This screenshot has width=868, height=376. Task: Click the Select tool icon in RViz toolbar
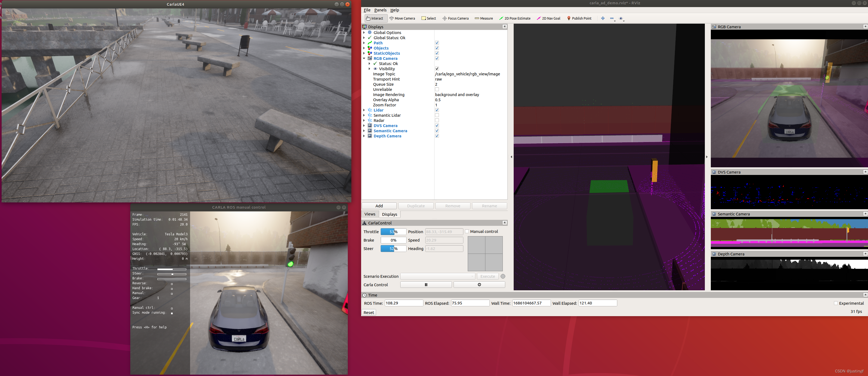429,18
